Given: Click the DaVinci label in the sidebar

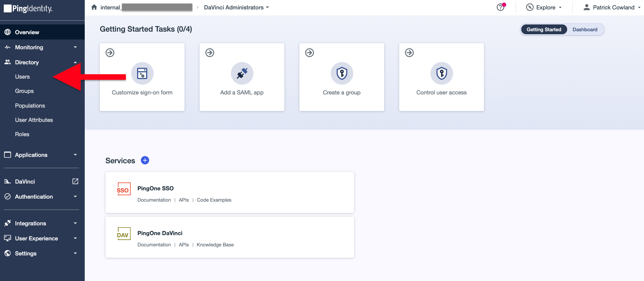Looking at the screenshot, I should 25,181.
